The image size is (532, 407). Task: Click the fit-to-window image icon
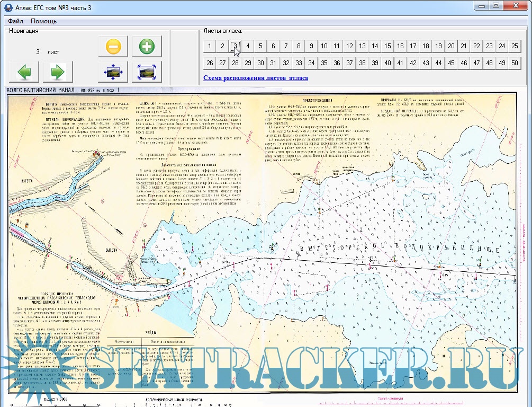(147, 71)
